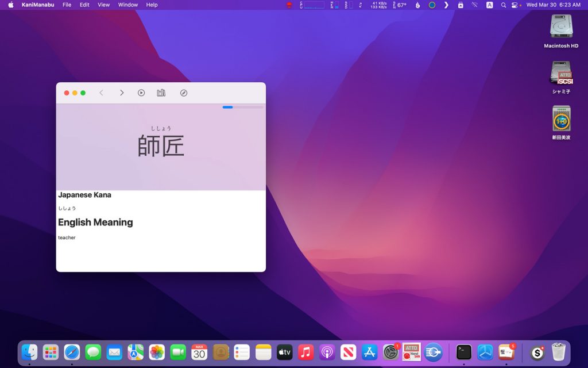Screen dimensions: 588x368
Task: Click the play circle toolbar button
Action: click(141, 93)
